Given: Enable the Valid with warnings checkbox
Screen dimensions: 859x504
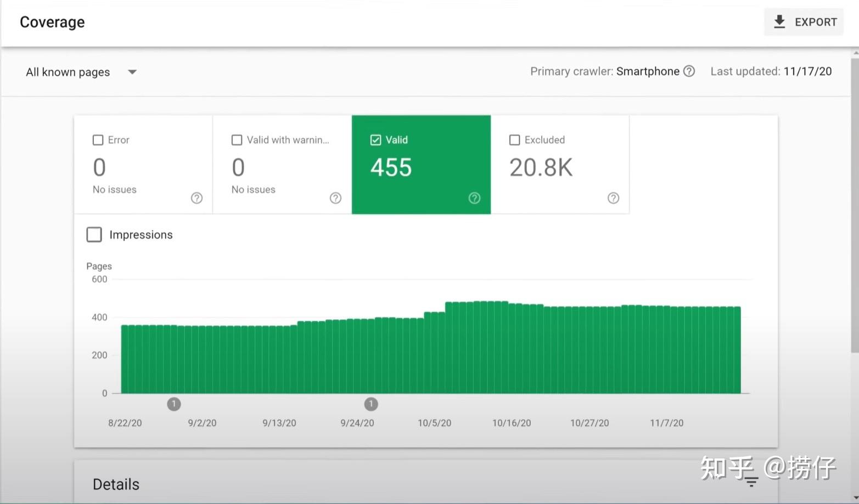Looking at the screenshot, I should tap(237, 140).
